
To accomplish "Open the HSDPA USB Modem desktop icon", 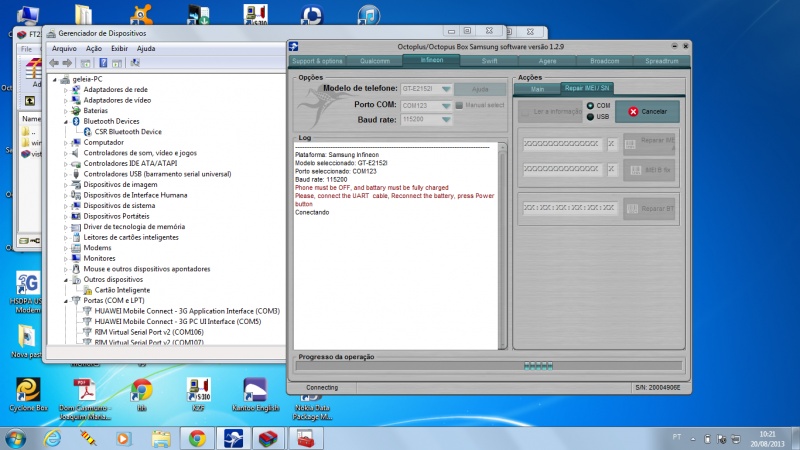I will coord(28,292).
